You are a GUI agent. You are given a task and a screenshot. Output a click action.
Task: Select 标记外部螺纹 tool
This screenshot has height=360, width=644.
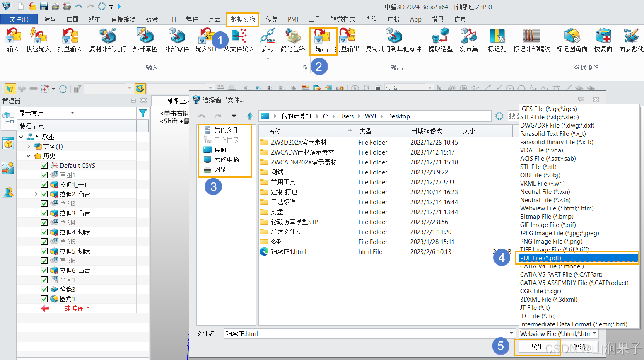click(532, 40)
